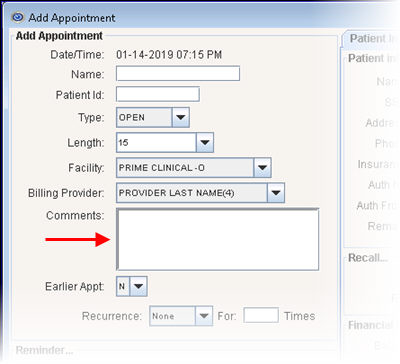Click the Add Appointment window title icon

pos(17,17)
